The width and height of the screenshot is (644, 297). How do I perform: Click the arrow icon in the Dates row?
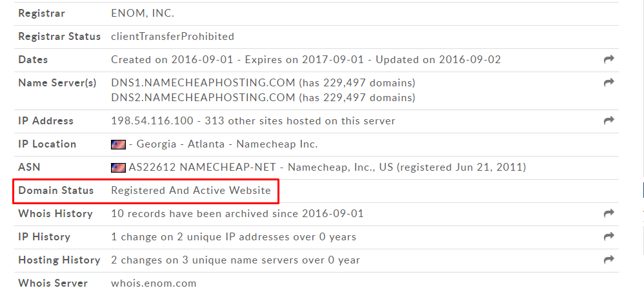(x=609, y=59)
